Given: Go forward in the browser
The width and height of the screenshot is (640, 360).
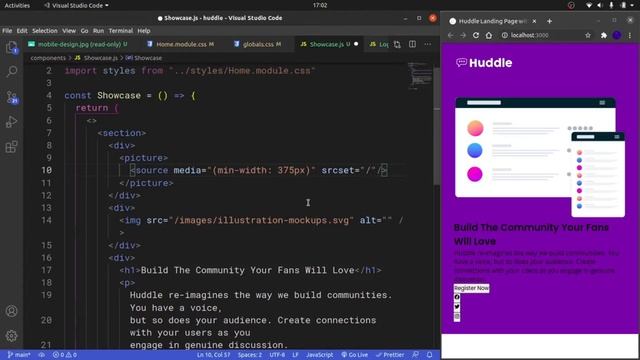Looking at the screenshot, I should [x=463, y=36].
